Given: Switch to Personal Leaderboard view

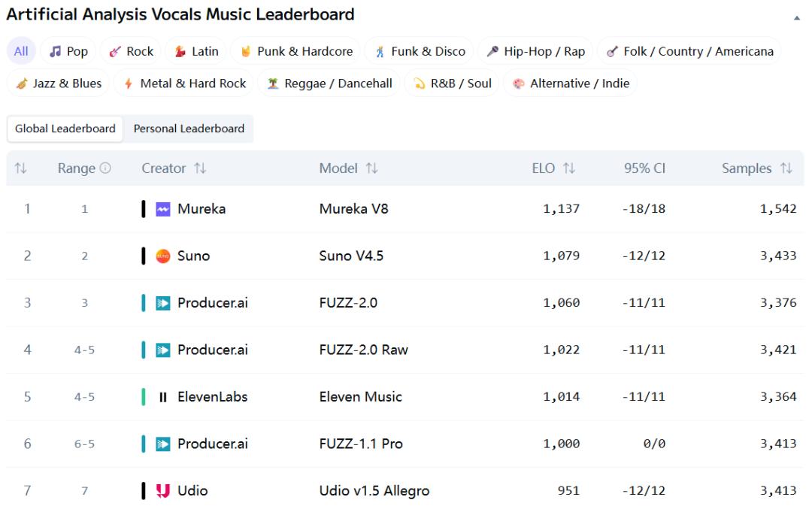Looking at the screenshot, I should coord(189,129).
